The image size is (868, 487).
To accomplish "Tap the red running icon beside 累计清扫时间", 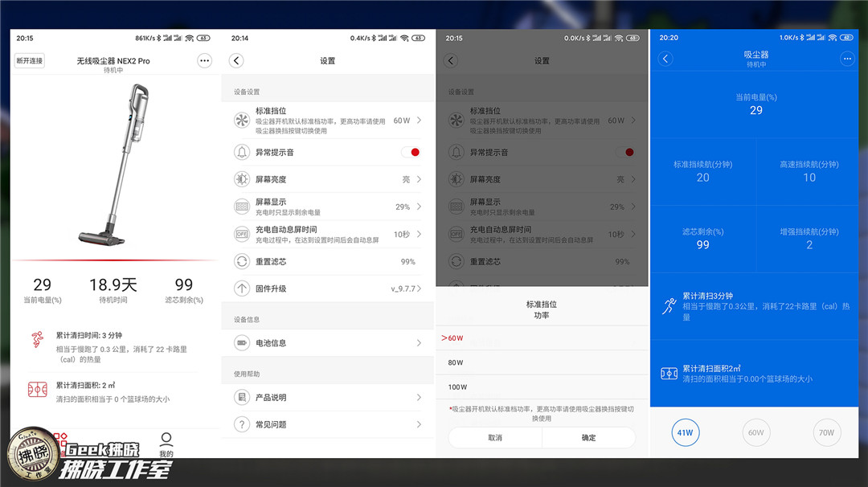I will [37, 339].
